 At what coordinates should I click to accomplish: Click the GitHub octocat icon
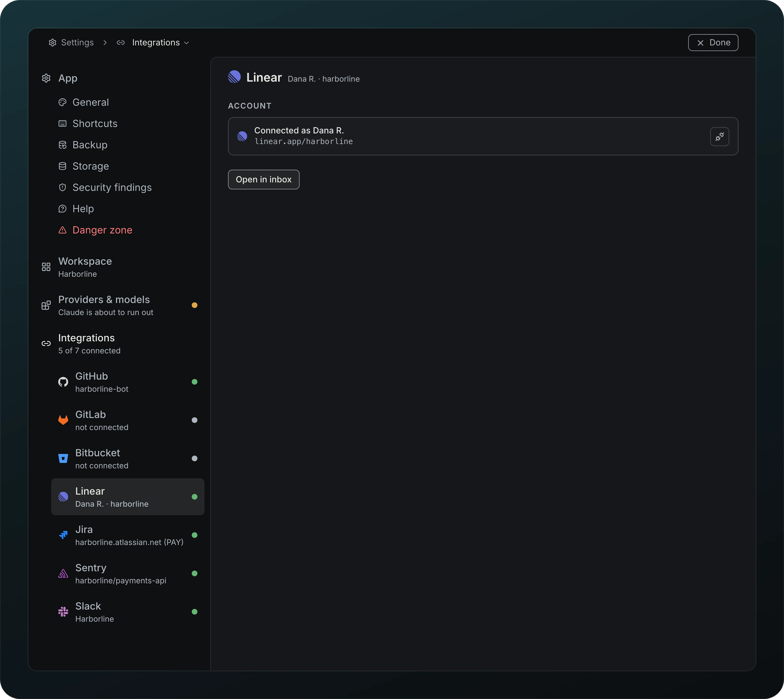coord(63,382)
